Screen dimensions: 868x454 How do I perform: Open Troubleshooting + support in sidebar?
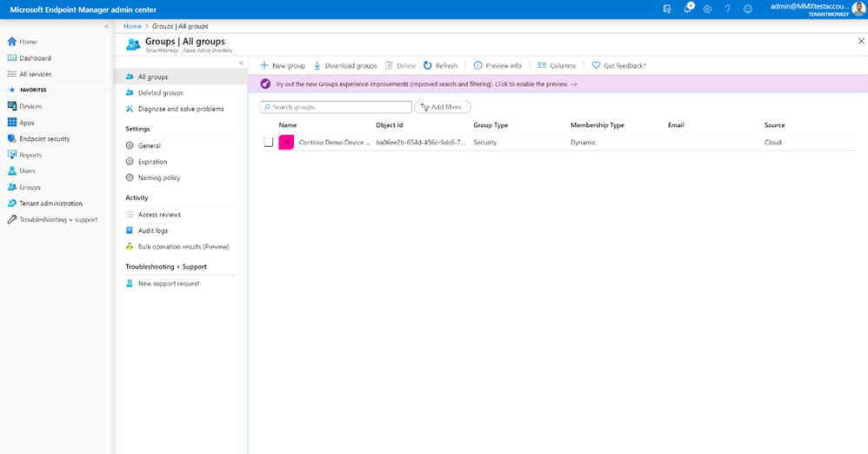[x=52, y=219]
